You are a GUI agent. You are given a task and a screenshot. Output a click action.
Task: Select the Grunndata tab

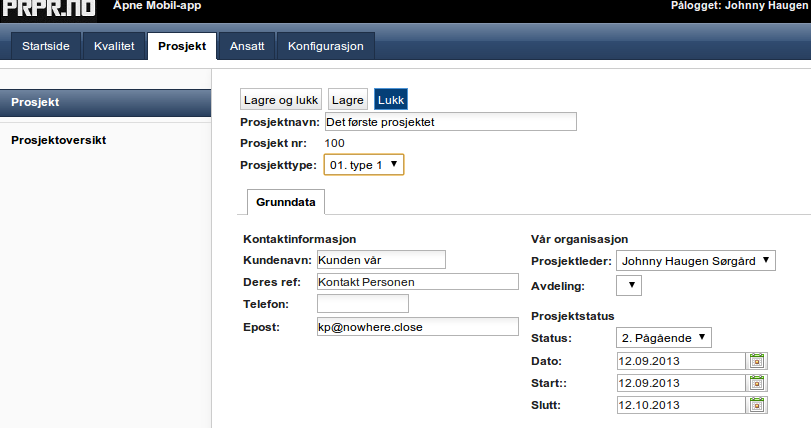(x=286, y=202)
